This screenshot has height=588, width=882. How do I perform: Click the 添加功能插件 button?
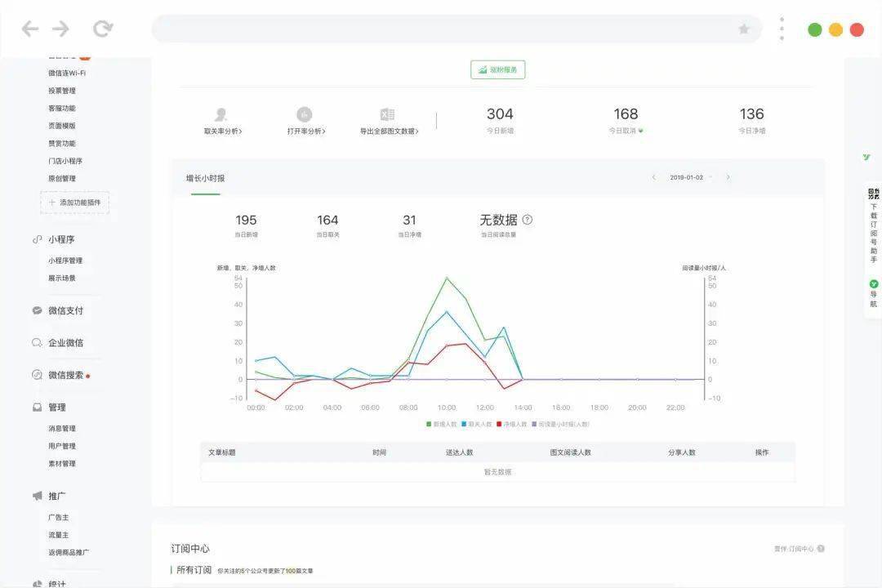pos(75,203)
